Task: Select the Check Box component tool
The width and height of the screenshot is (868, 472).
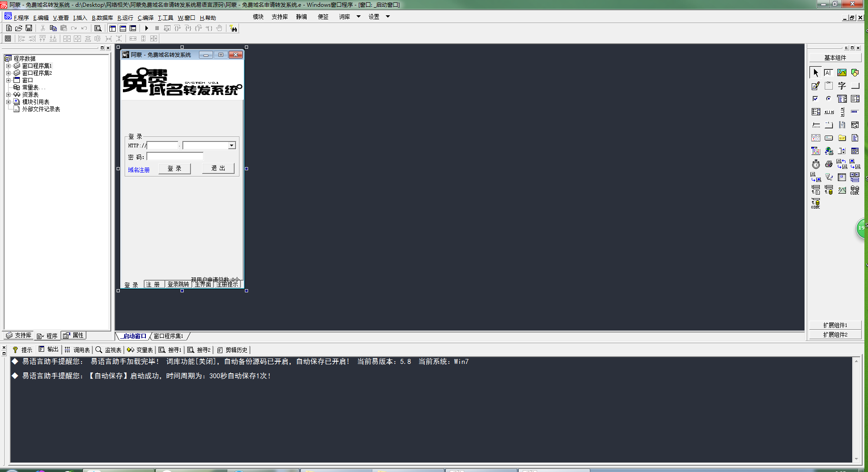Action: 816,99
